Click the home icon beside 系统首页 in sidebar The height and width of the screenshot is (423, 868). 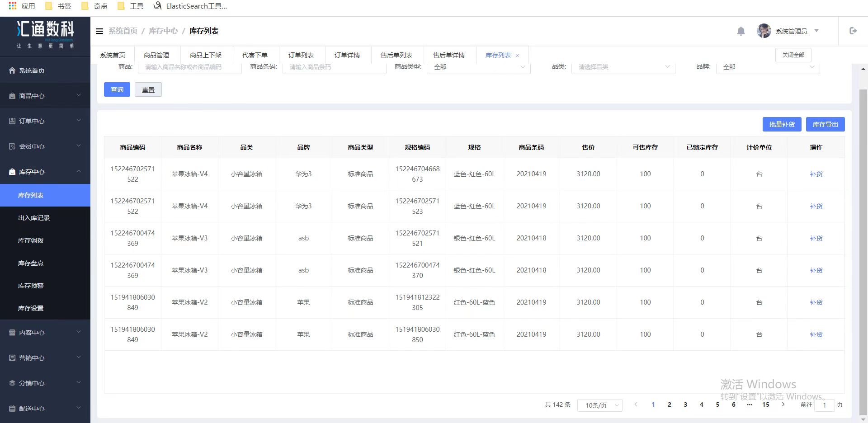coord(12,70)
